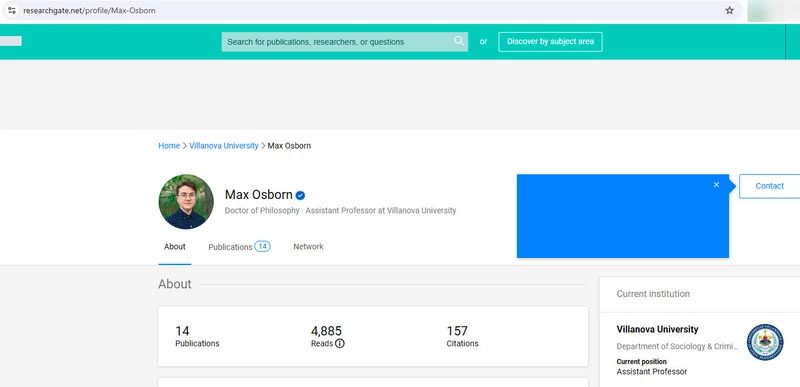Click the 14 Publications stat
The width and height of the screenshot is (800, 387).
(197, 337)
